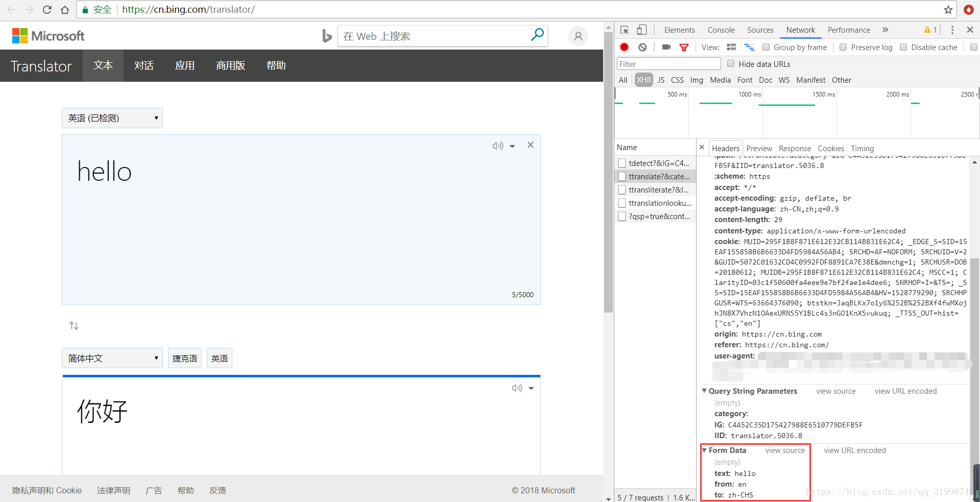Open 隐私声明和 Cookie footer link
Screen dimensions: 980x502
tap(47, 490)
